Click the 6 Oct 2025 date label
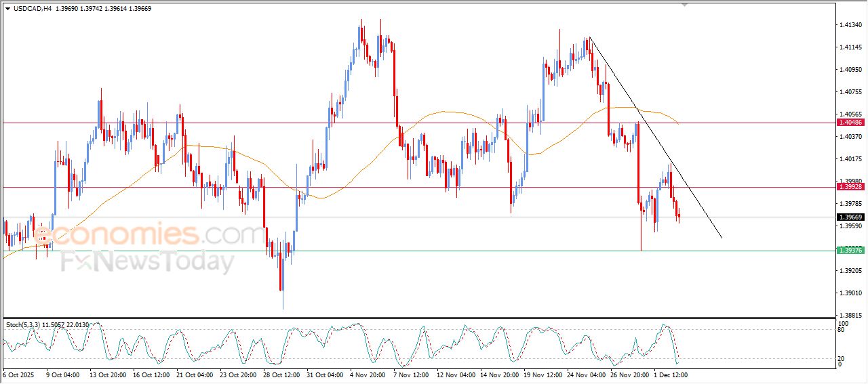 coord(18,374)
